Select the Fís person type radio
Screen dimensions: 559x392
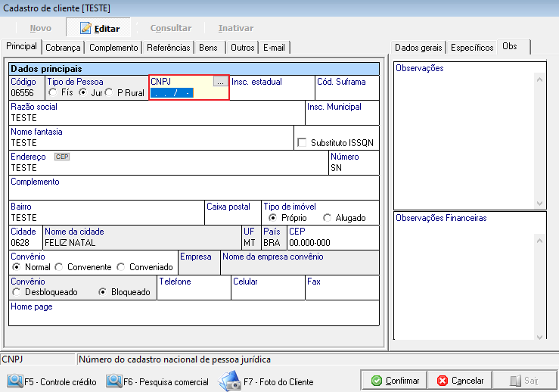(53, 92)
